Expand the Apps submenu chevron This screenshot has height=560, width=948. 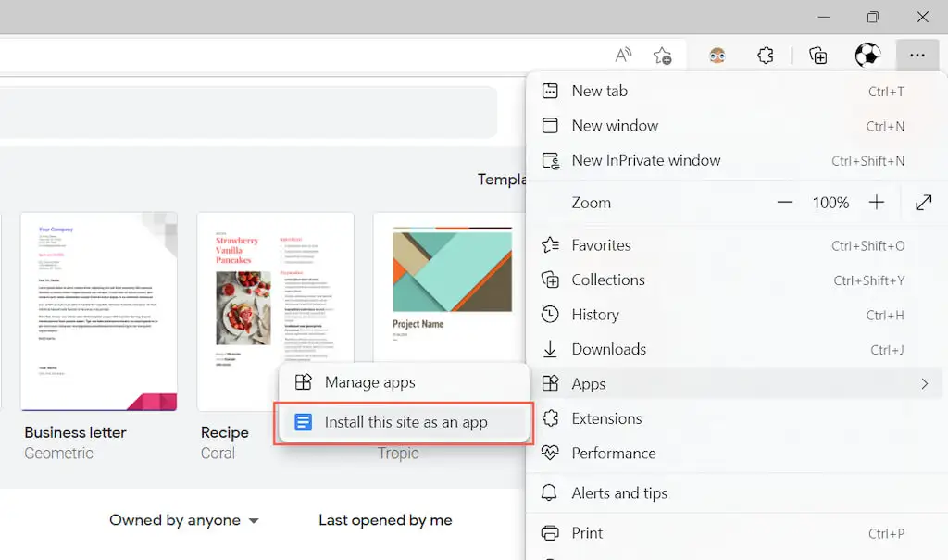pyautogui.click(x=925, y=384)
